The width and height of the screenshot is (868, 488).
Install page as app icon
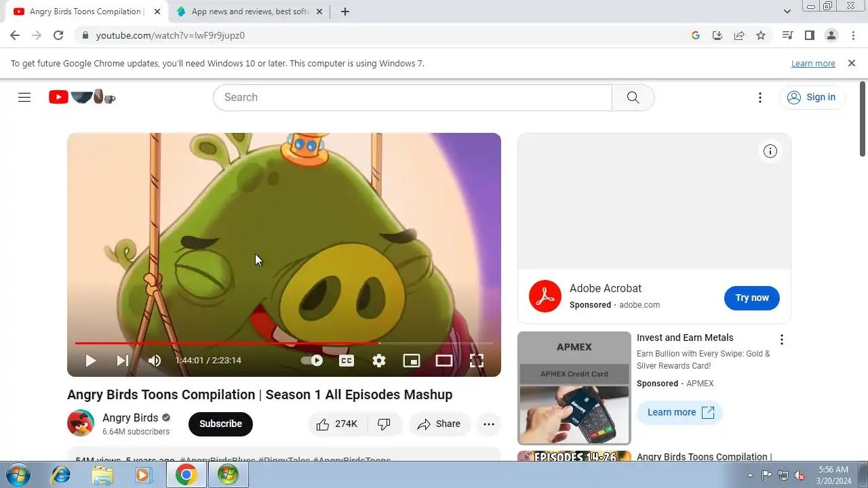coord(717,35)
